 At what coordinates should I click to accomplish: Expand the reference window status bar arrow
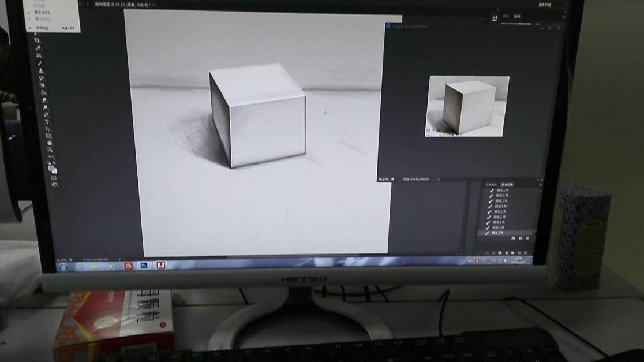pyautogui.click(x=439, y=179)
